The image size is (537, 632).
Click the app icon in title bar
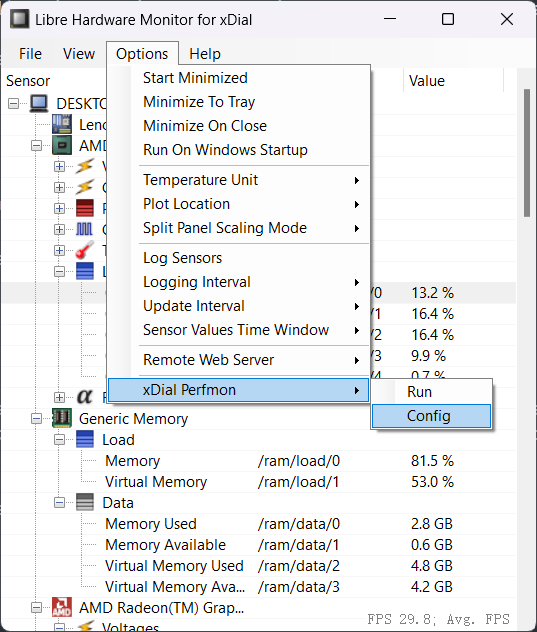click(19, 19)
